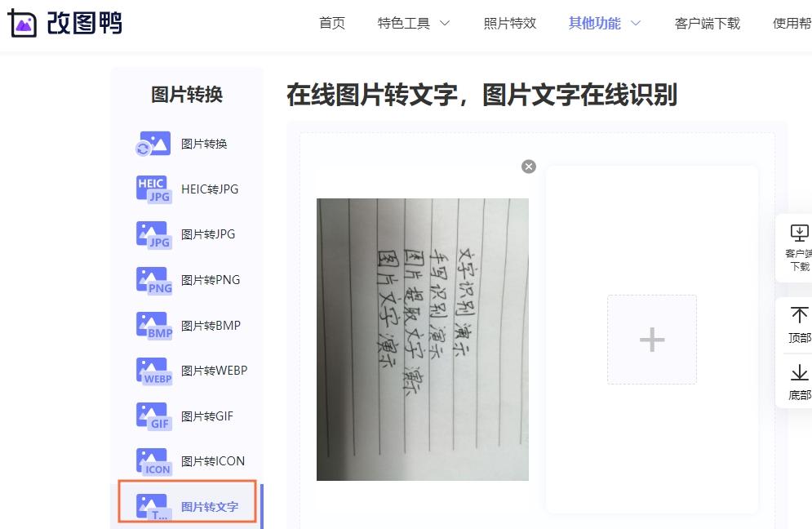Go to 首页 in navigation bar

[x=332, y=24]
